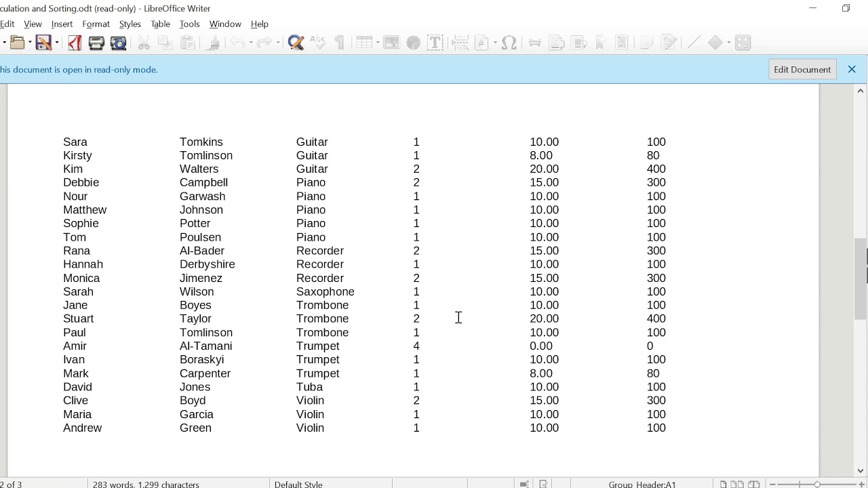Click the Group_Header:A1 status bar field
Screen dimensions: 868x488
tap(642, 484)
